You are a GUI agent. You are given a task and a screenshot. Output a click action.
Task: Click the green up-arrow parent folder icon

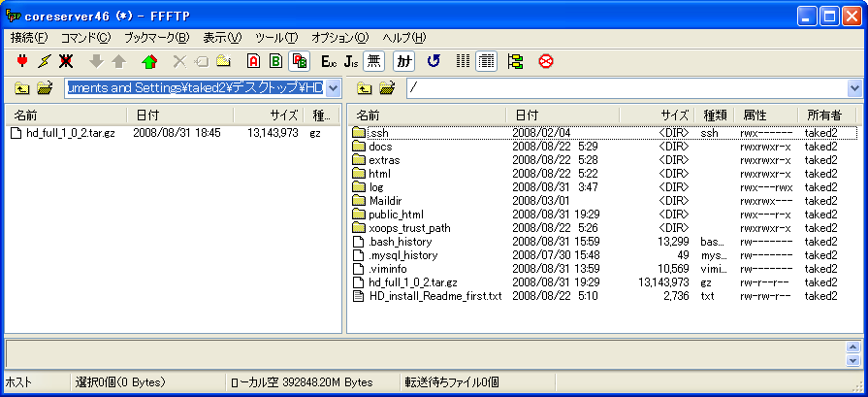point(148,61)
